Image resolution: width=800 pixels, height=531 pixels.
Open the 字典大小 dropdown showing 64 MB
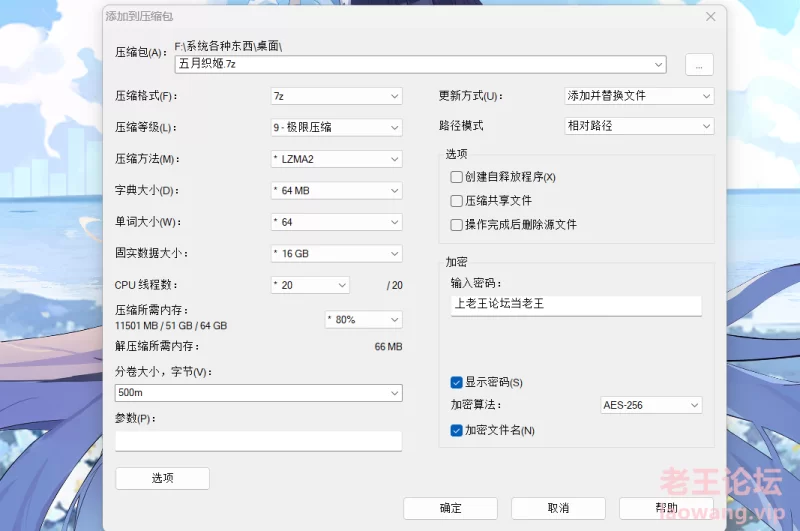coord(336,190)
